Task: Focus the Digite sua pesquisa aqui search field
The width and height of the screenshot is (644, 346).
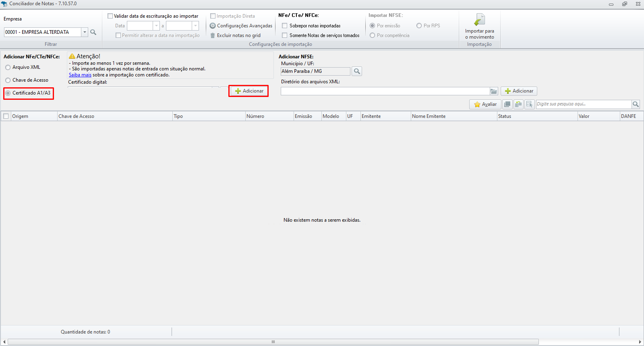Action: pyautogui.click(x=584, y=104)
